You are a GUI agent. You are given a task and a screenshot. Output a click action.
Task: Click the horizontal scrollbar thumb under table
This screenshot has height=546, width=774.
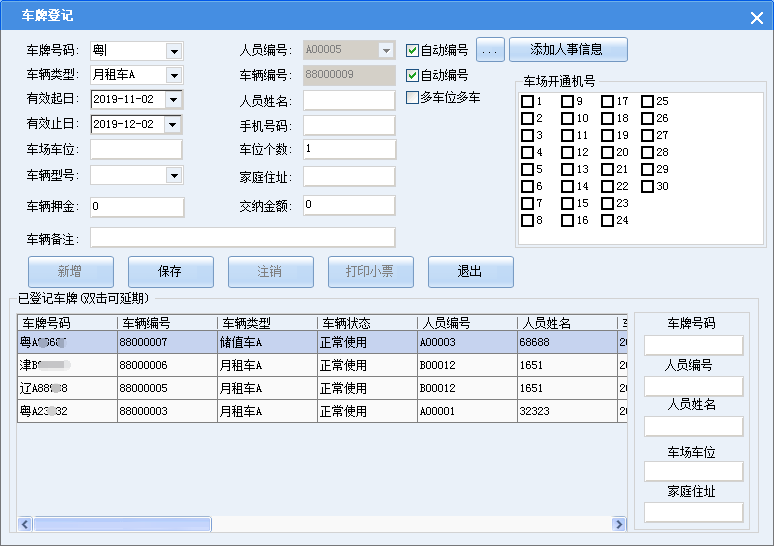point(122,524)
